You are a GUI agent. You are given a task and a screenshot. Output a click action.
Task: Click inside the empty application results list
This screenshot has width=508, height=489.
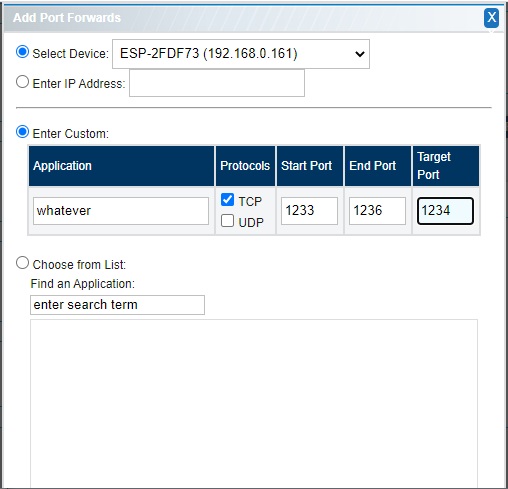254,403
